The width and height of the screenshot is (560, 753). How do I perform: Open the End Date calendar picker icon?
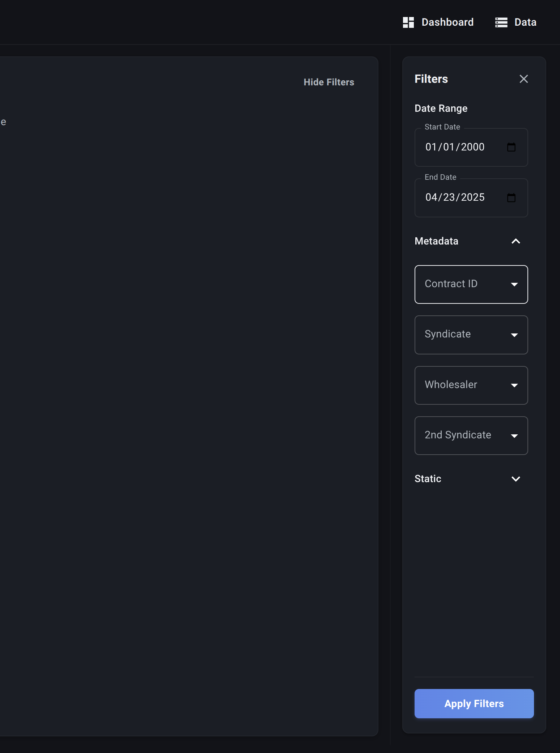tap(511, 197)
